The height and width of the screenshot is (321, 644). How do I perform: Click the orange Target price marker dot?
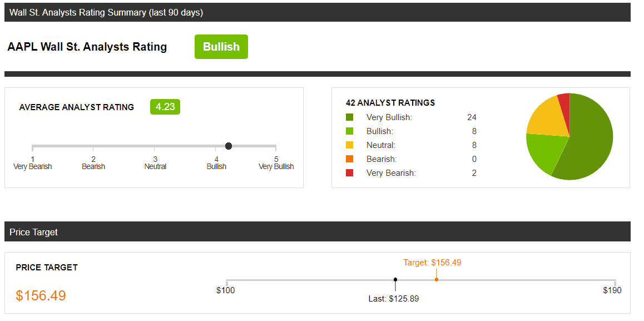click(437, 279)
